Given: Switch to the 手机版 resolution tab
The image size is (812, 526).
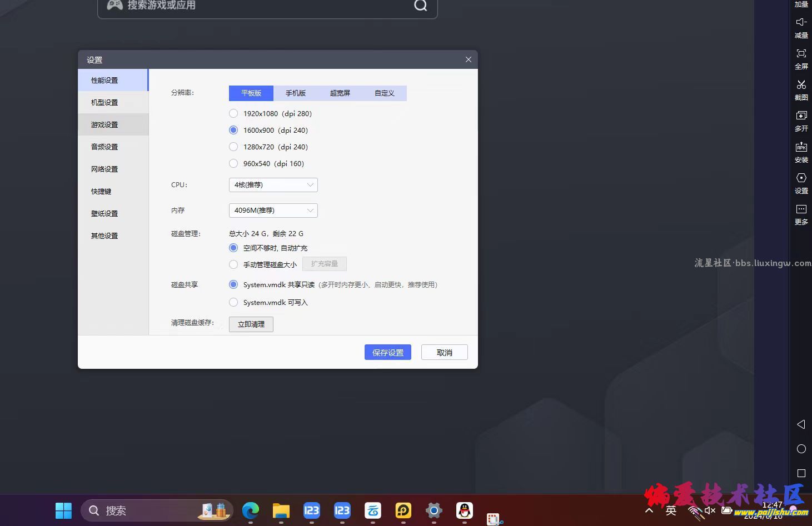Looking at the screenshot, I should coord(295,93).
